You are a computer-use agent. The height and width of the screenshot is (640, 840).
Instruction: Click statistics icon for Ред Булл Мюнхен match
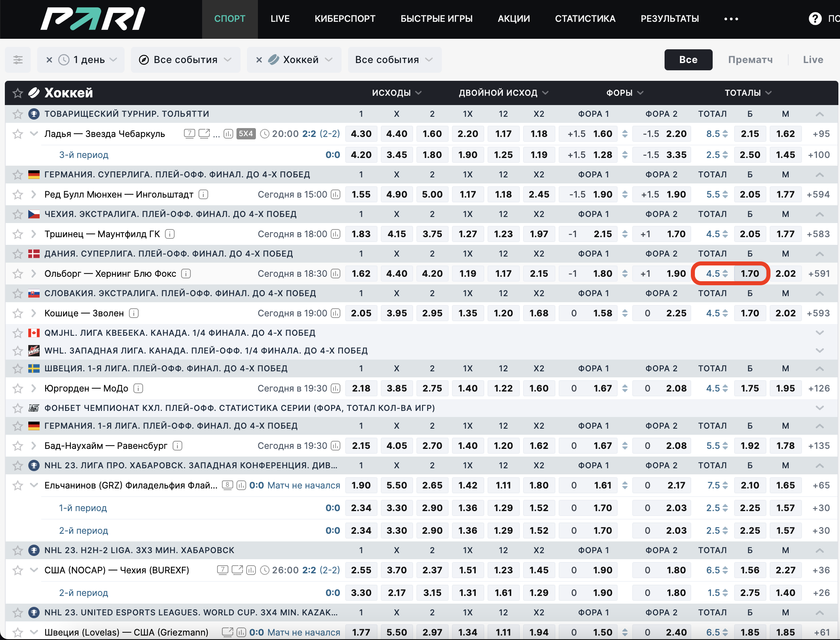(336, 194)
